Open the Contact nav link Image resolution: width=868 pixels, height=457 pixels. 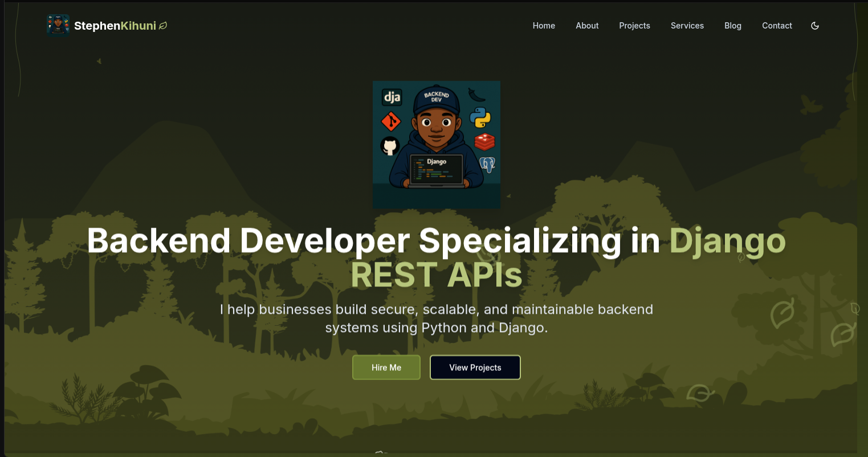[x=777, y=26]
